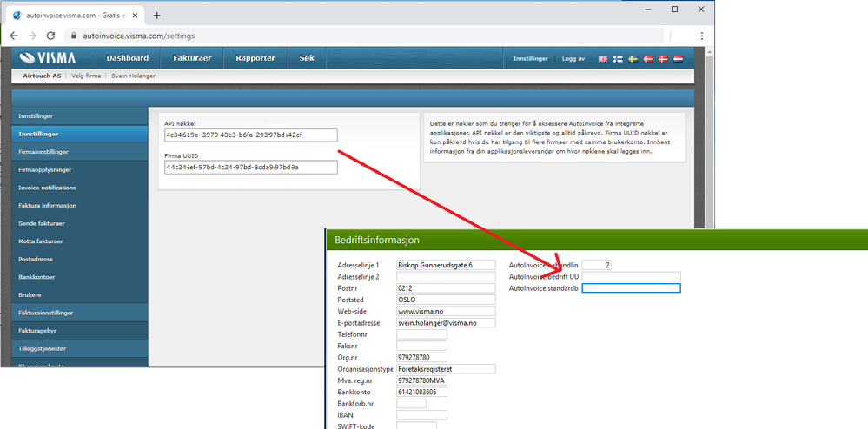Switch language with the Danish flag
Image resolution: width=868 pixels, height=429 pixels.
click(x=663, y=59)
